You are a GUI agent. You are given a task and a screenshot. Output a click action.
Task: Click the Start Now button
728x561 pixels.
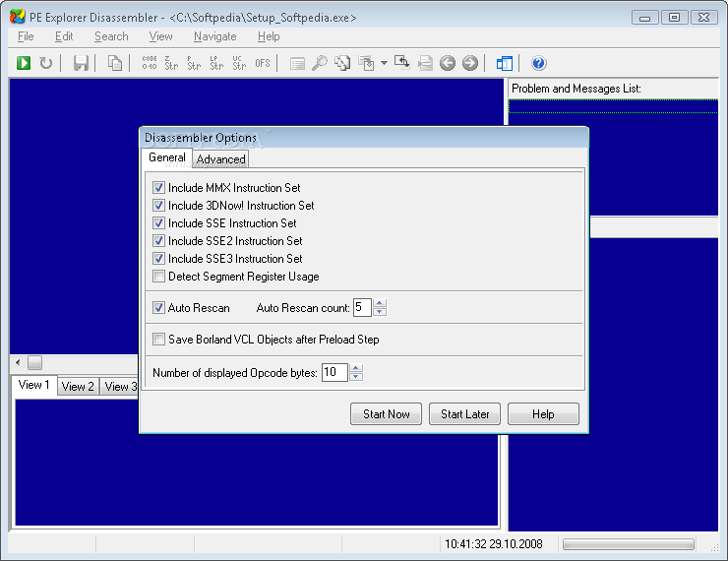click(386, 413)
